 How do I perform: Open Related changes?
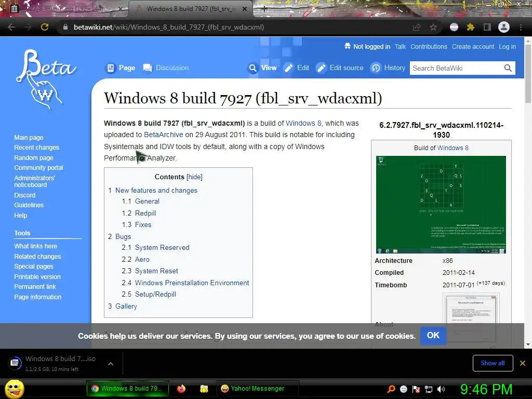[x=37, y=257]
